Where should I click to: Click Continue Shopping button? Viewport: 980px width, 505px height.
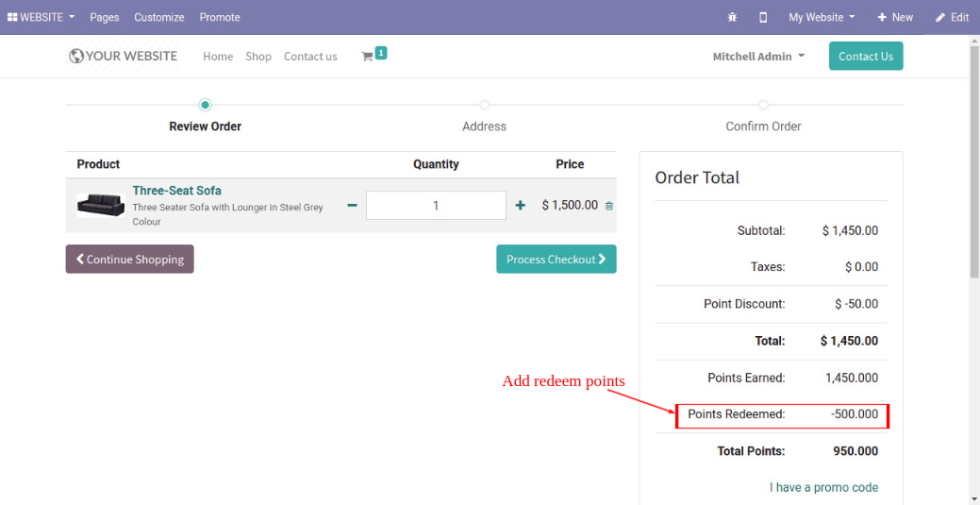130,259
